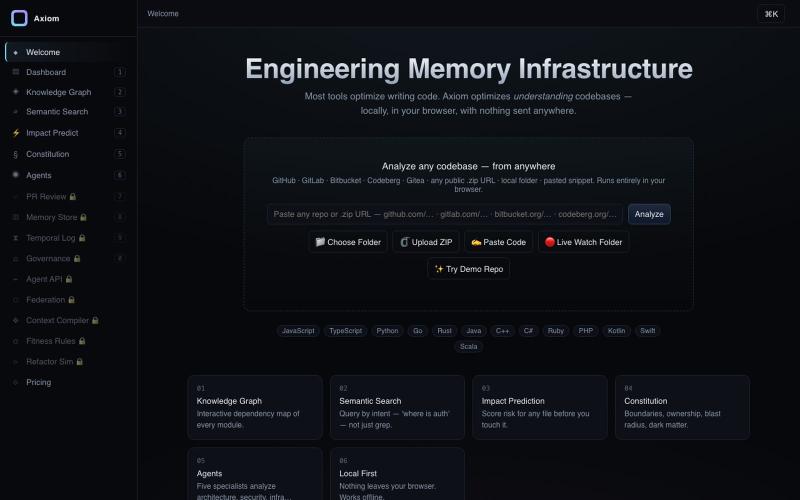Screen dimensions: 800x500
Task: Click the lock icon beside Agent API
Action: coord(69,279)
